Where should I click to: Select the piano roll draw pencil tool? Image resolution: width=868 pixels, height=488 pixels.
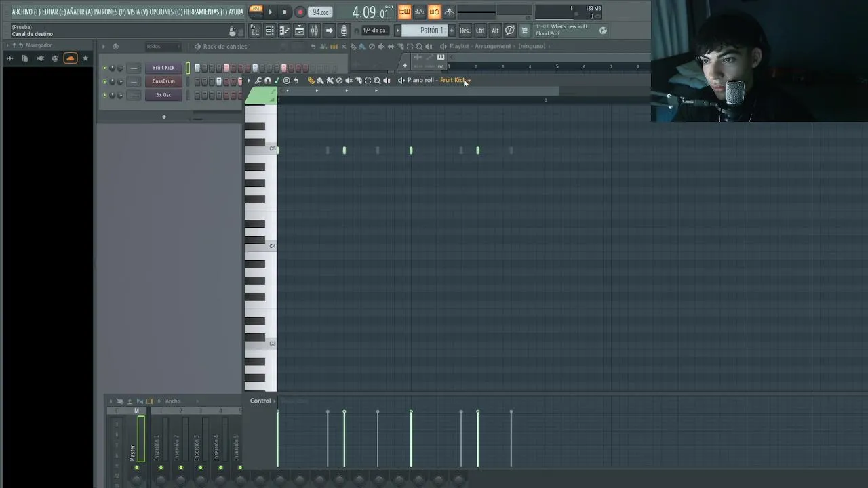point(311,81)
